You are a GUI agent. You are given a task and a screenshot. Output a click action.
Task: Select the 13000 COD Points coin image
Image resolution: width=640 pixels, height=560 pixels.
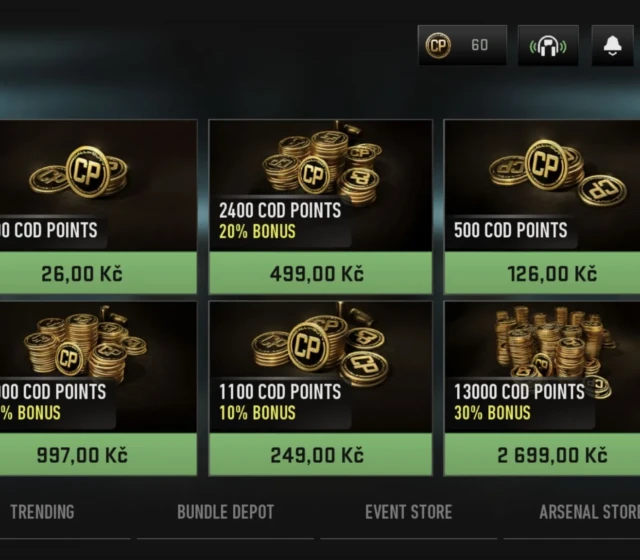552,340
